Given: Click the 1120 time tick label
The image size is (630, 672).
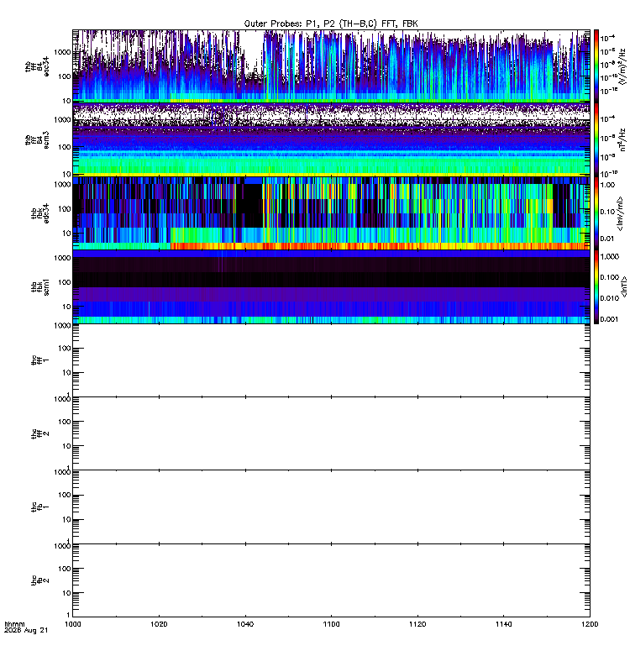Looking at the screenshot, I should click(417, 624).
